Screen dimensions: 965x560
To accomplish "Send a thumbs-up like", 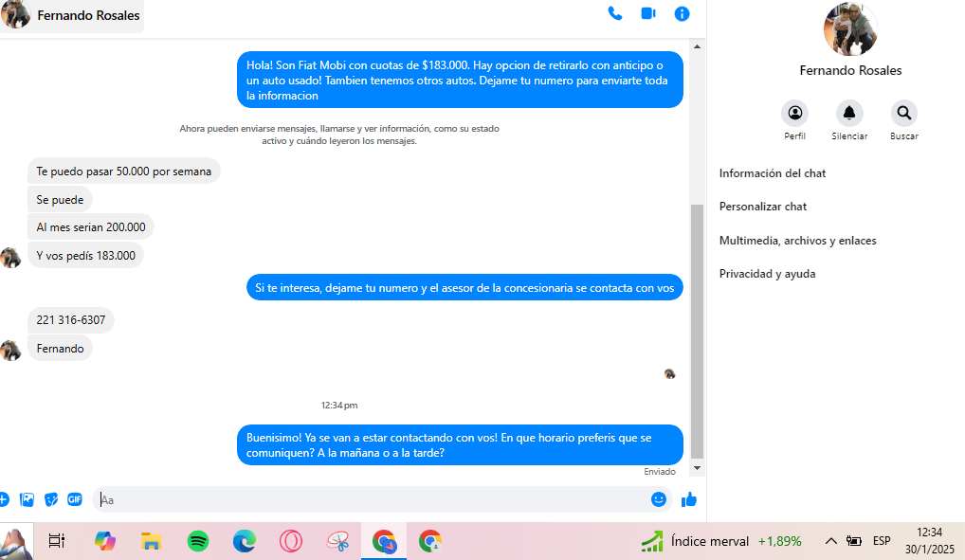I will tap(689, 499).
